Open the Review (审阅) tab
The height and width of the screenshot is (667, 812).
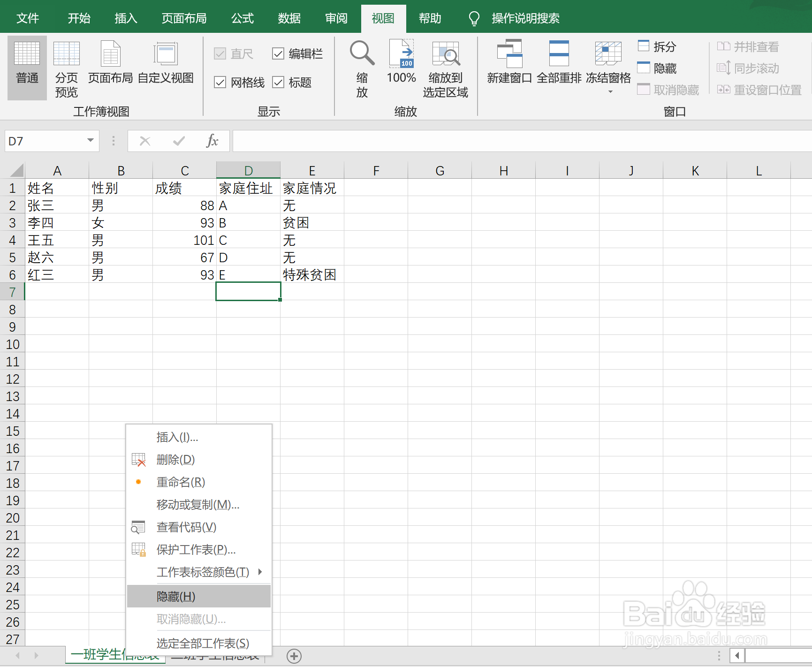pyautogui.click(x=336, y=18)
